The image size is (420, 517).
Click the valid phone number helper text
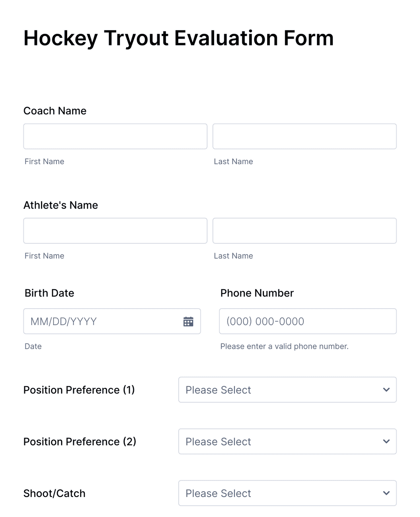[x=284, y=346]
